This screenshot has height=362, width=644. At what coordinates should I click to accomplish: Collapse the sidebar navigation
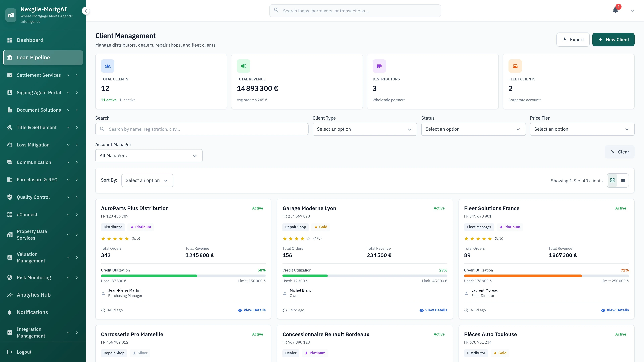pyautogui.click(x=86, y=11)
